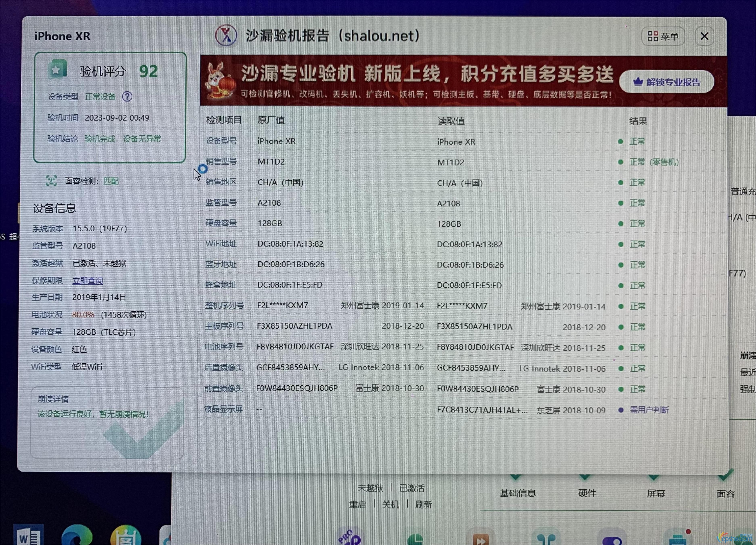This screenshot has width=756, height=545.
Task: Click 重启 in the background window
Action: point(357,504)
